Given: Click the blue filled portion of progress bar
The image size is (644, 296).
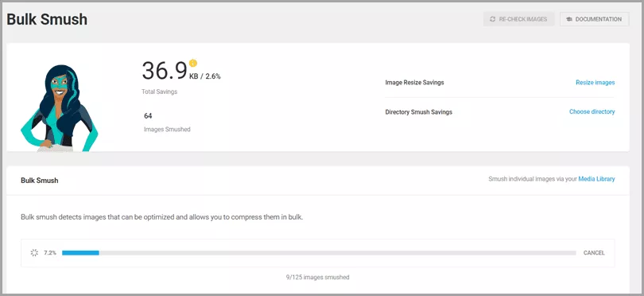Looking at the screenshot, I should 80,253.
